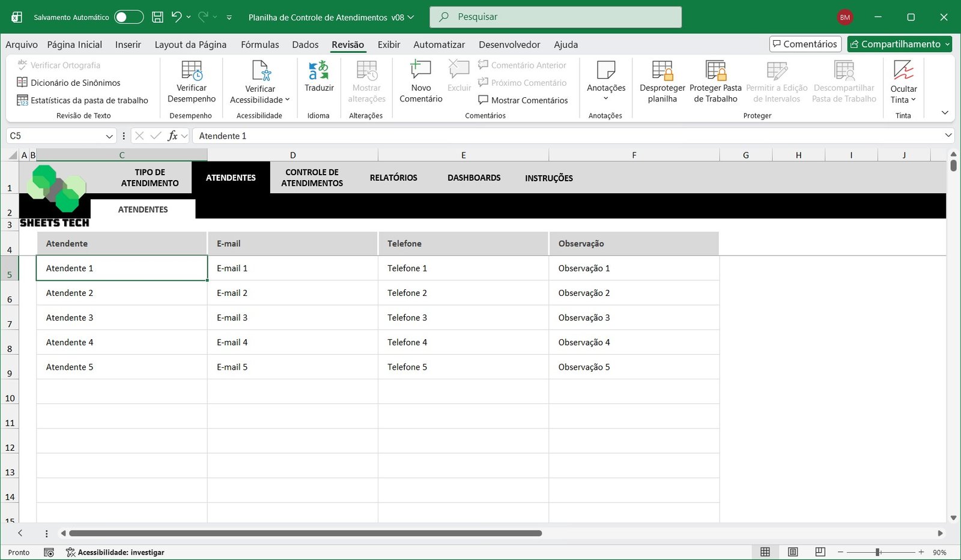Go to the DASHBOARDS navigation link
Viewport: 961px width, 560px height.
pos(474,178)
